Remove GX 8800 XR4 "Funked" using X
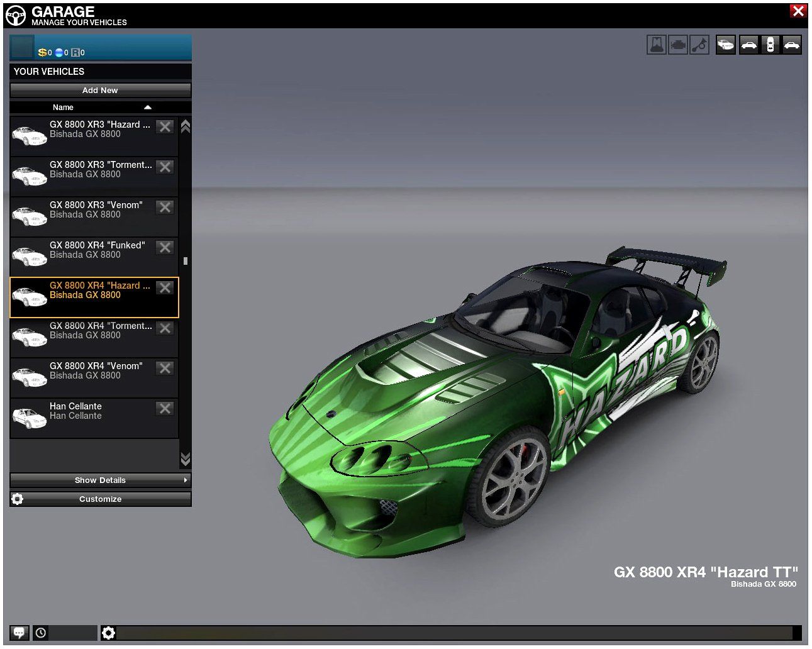This screenshot has height=649, width=812. tap(165, 248)
